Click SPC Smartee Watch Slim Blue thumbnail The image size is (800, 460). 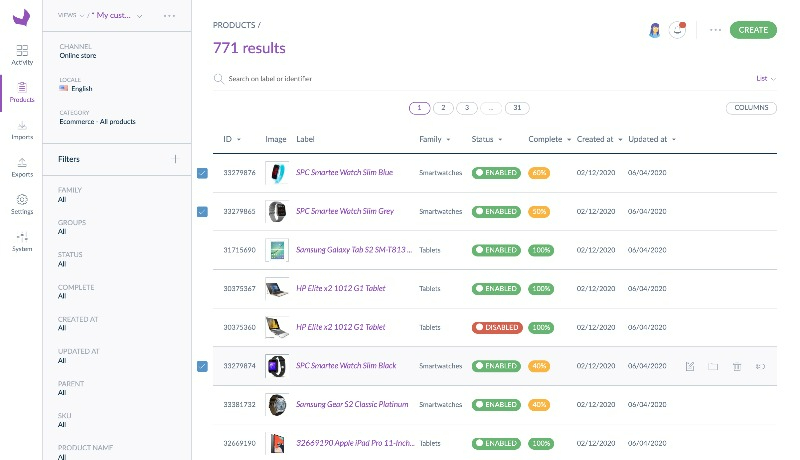pos(277,173)
